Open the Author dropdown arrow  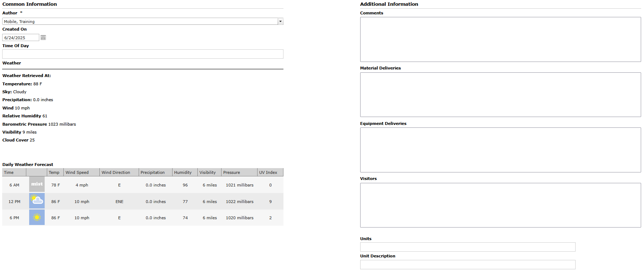pyautogui.click(x=280, y=22)
